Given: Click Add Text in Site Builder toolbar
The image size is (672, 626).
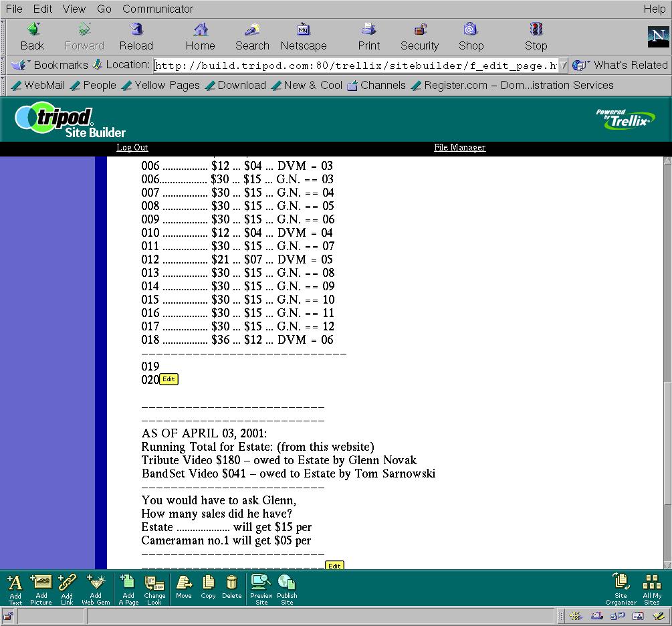Looking at the screenshot, I should point(15,590).
